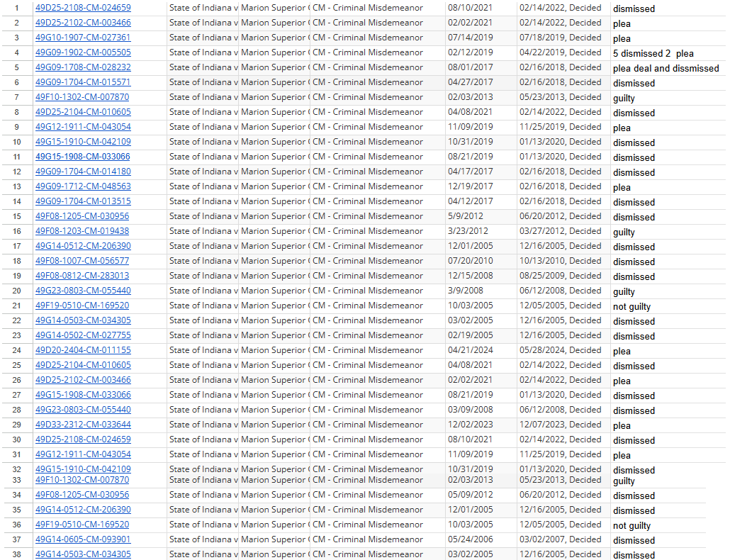Select the '02/14/2022, Decided' cell in row 1
The image size is (730, 560).
(x=560, y=7)
